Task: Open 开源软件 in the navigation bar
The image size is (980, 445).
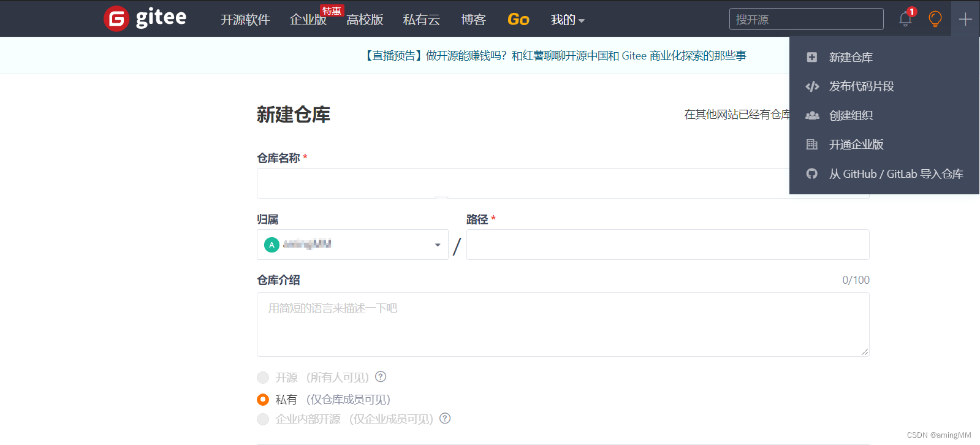Action: [x=245, y=20]
